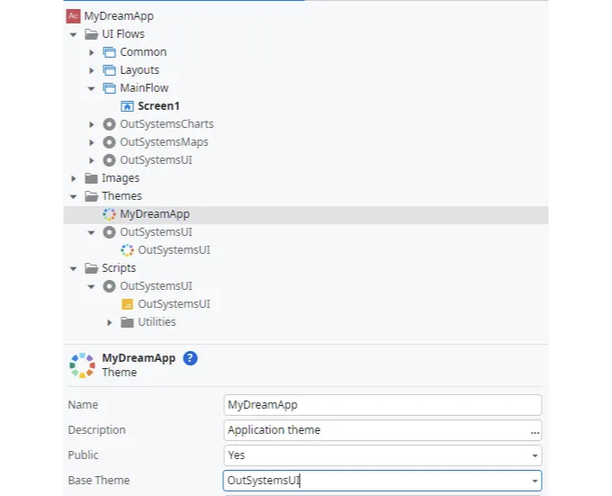The height and width of the screenshot is (496, 612).
Task: Open the Public dropdown arrow
Action: tap(535, 455)
